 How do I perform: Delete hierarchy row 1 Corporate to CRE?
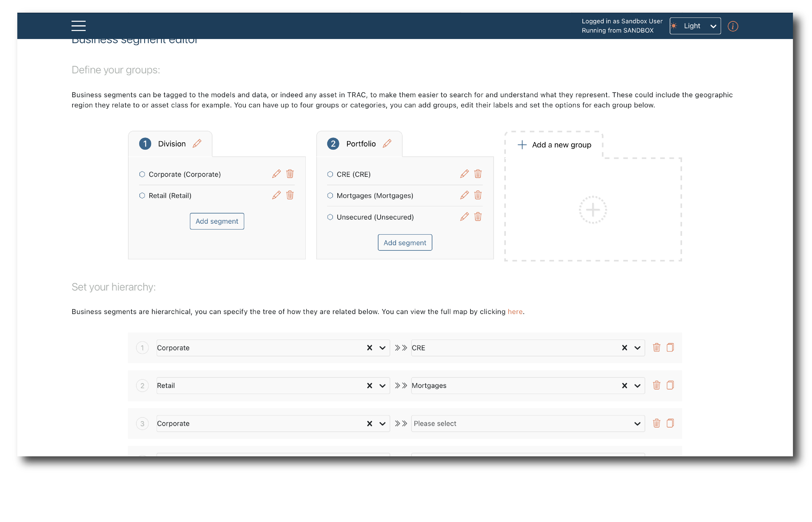pos(656,348)
